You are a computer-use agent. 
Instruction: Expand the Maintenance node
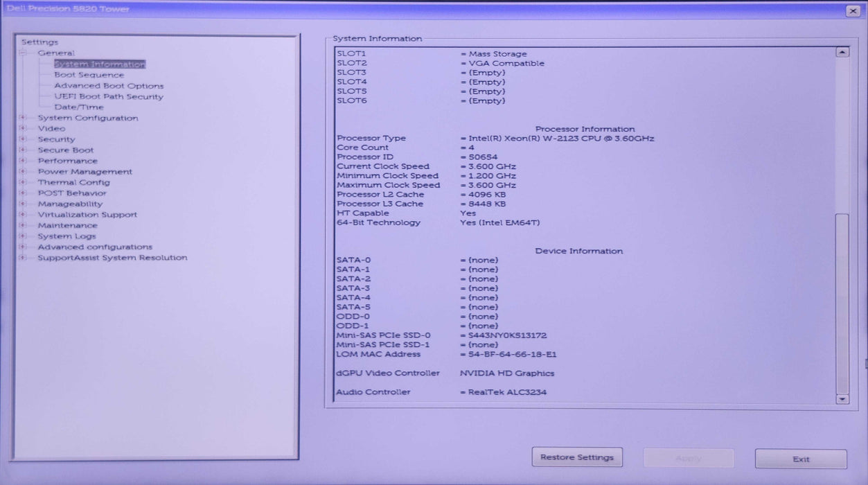pos(23,225)
